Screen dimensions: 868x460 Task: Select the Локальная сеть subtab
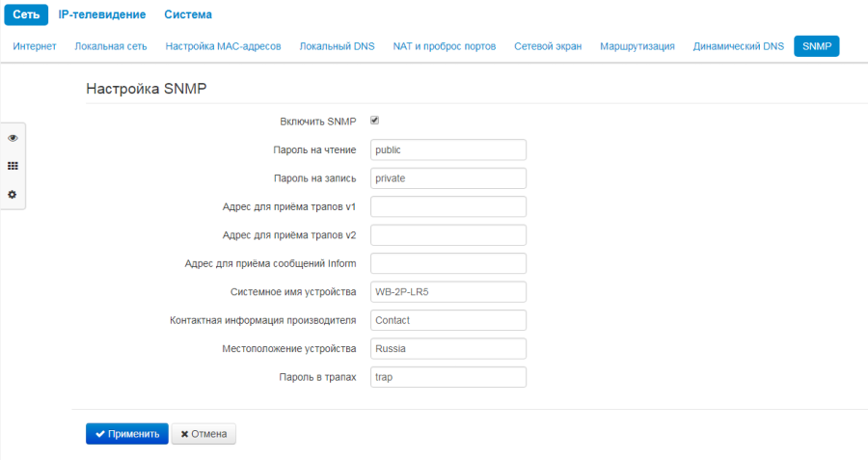[111, 46]
